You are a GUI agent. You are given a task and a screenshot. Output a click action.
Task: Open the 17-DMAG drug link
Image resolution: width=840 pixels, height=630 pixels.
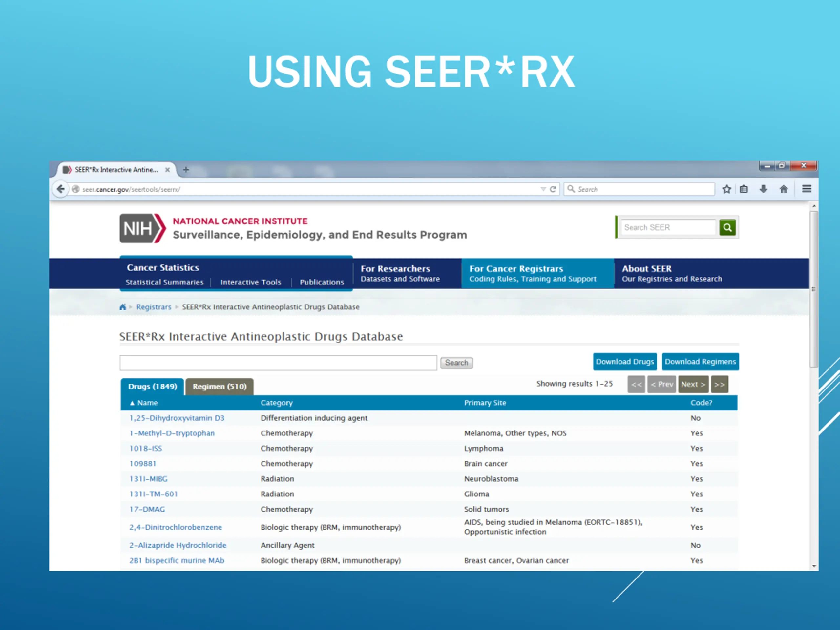click(x=147, y=509)
